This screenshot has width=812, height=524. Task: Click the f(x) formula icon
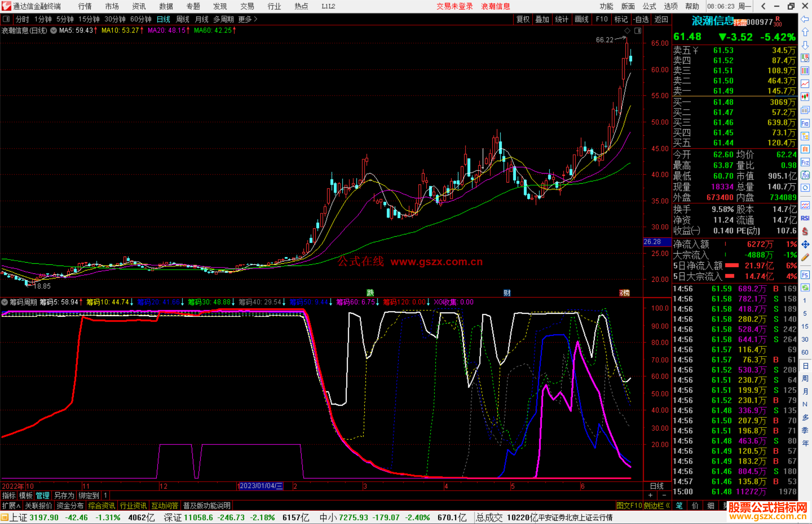805,175
